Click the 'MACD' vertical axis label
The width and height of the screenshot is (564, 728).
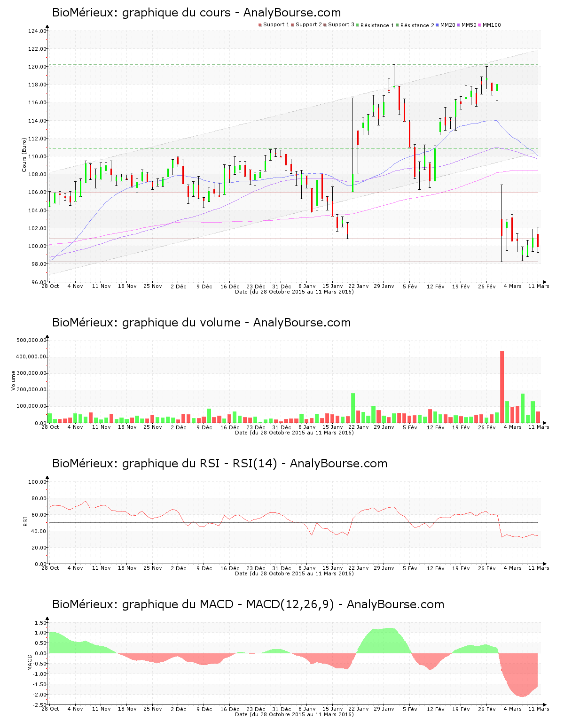pyautogui.click(x=30, y=662)
